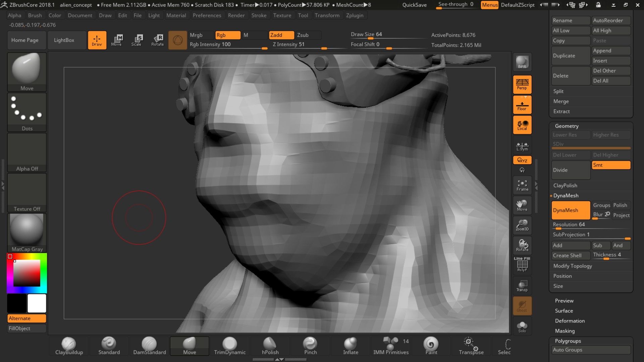644x362 pixels.
Task: Select the Move transform icon in top toolbar
Action: [x=116, y=40]
